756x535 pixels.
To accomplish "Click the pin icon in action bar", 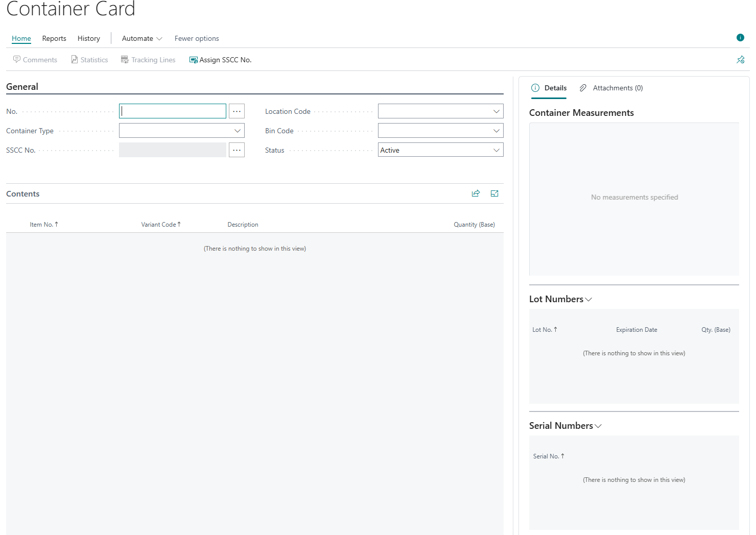I will pos(740,60).
